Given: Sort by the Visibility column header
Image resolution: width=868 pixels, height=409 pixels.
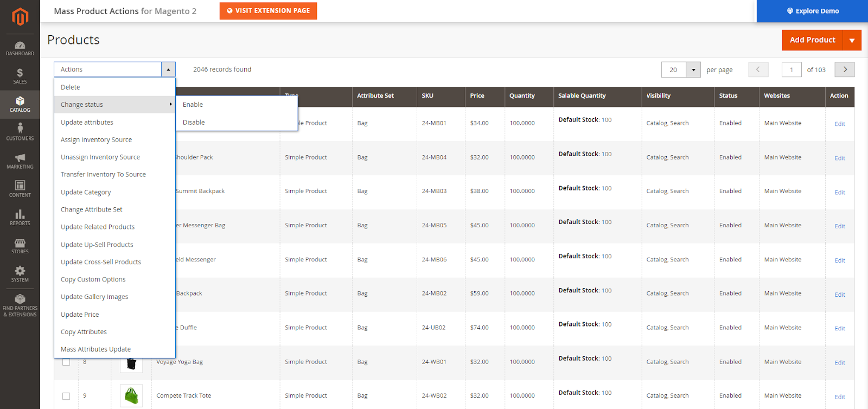Looking at the screenshot, I should coord(678,96).
